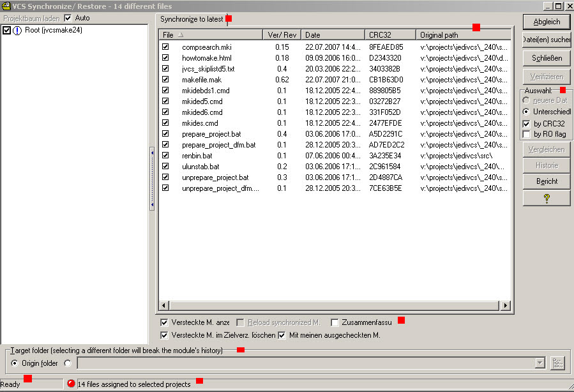
Task: Click the VCS application title bar icon
Action: click(x=6, y=6)
